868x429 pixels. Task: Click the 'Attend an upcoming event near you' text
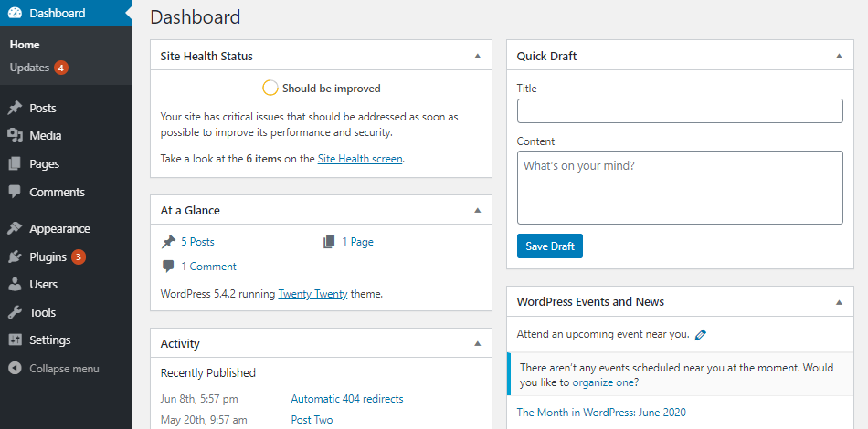pyautogui.click(x=603, y=334)
